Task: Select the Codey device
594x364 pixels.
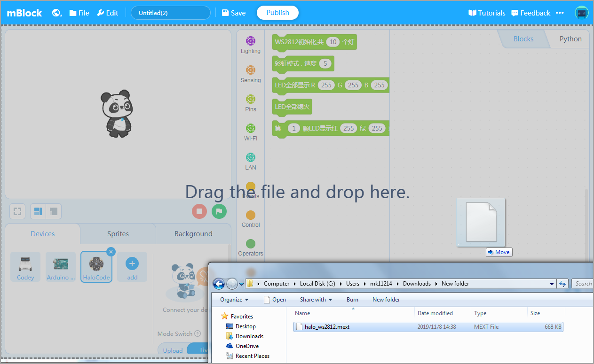Action: [25, 267]
